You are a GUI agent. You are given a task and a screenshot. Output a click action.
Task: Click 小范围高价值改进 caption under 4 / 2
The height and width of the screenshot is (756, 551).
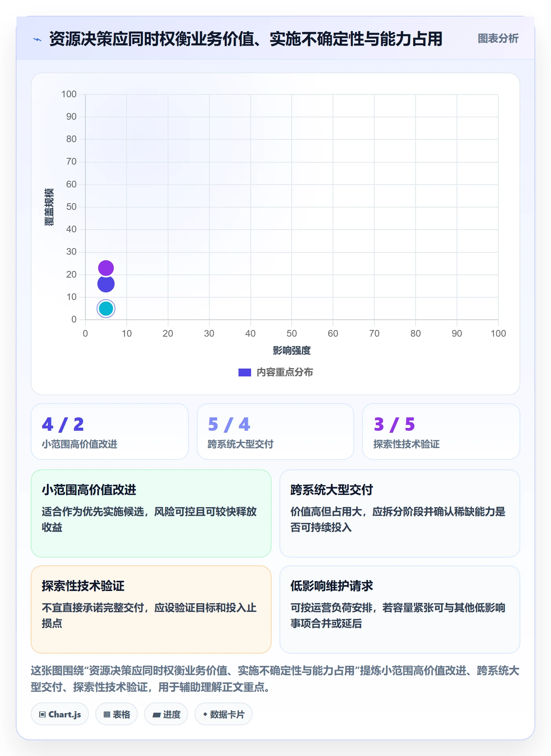coord(80,444)
